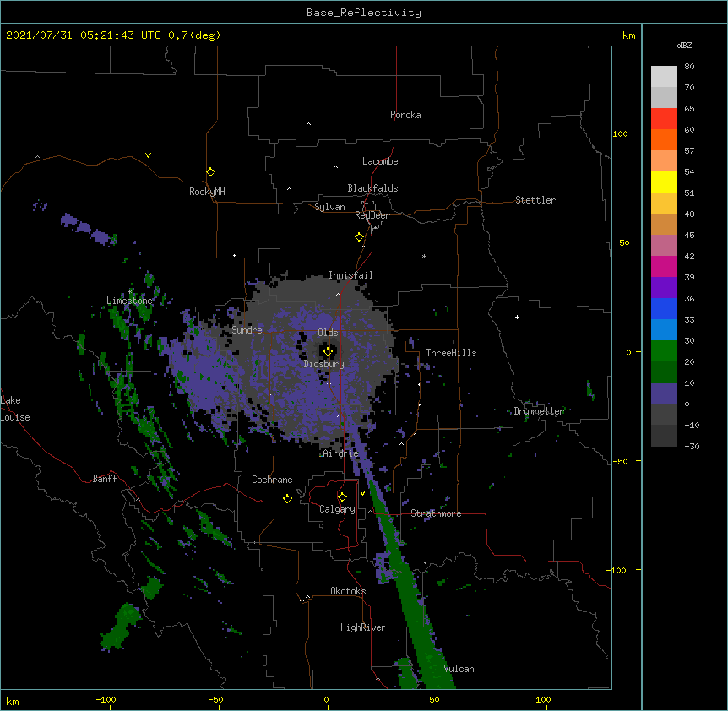Select the -50 tick label on the horizontal axis
The height and width of the screenshot is (711, 728).
(215, 699)
